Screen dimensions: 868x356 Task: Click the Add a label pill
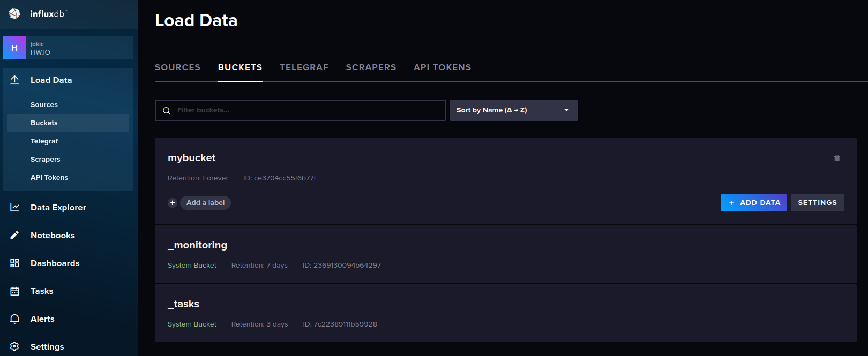(x=205, y=203)
